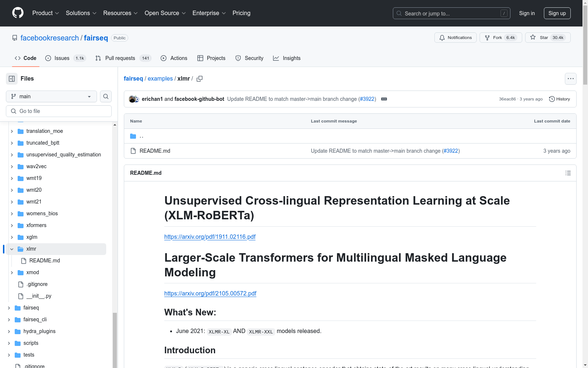This screenshot has width=588, height=368.
Task: Switch to the Code tab
Action: pos(25,58)
